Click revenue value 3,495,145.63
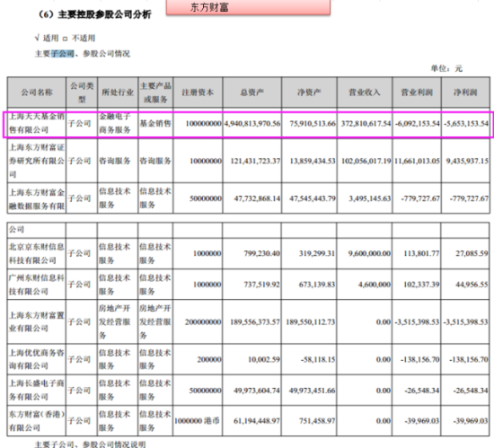 point(370,198)
